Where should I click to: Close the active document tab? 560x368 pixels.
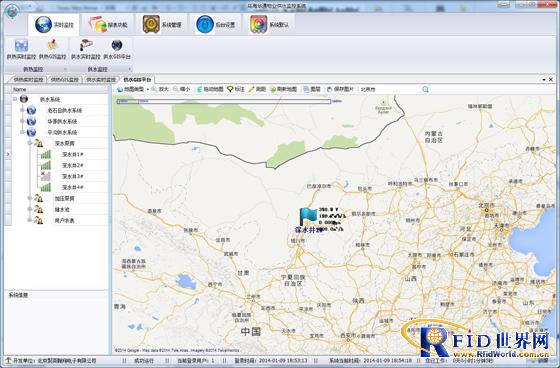[x=551, y=80]
